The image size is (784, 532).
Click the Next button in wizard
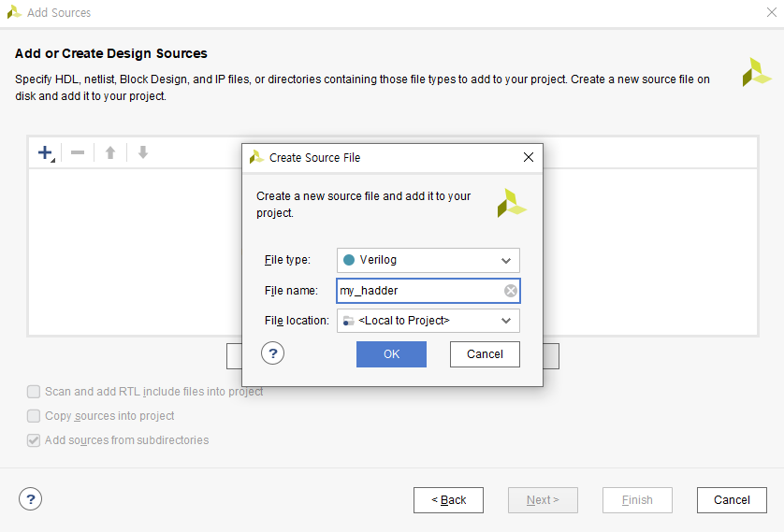coord(543,500)
